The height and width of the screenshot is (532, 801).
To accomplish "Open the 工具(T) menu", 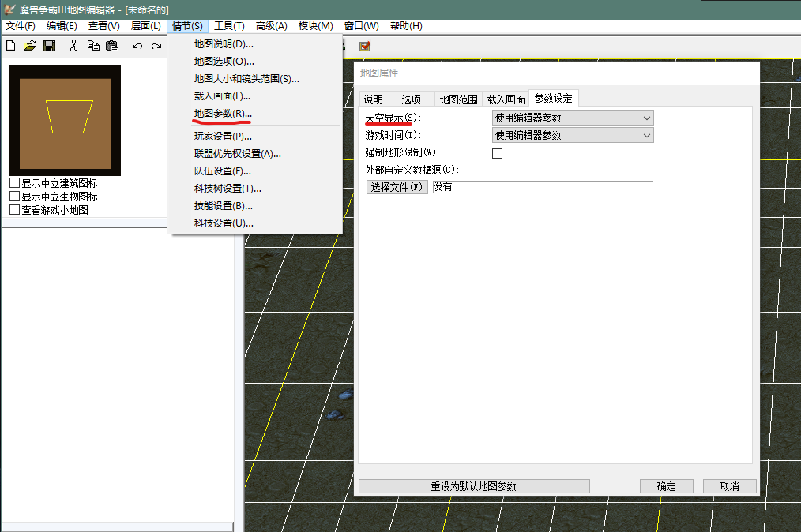I will (229, 26).
